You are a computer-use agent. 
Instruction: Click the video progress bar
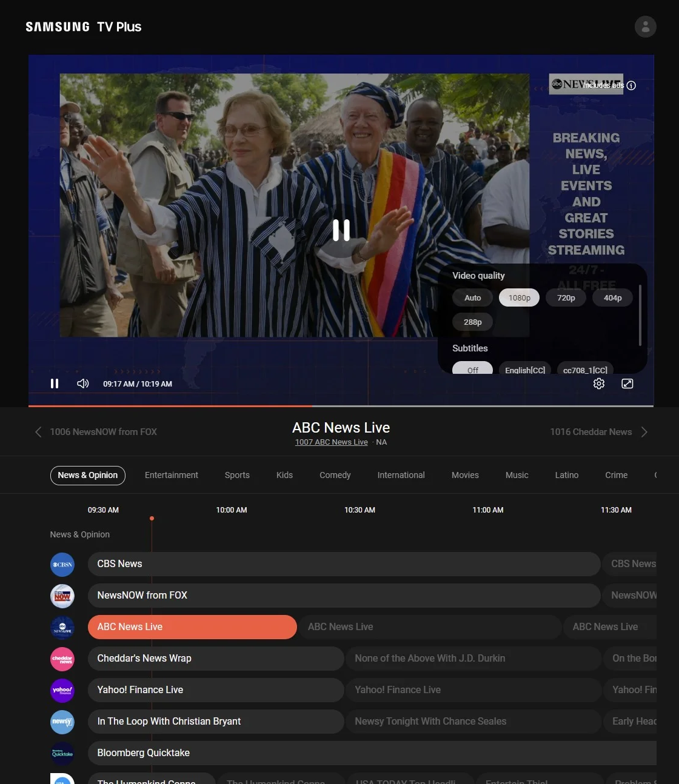[x=341, y=406]
